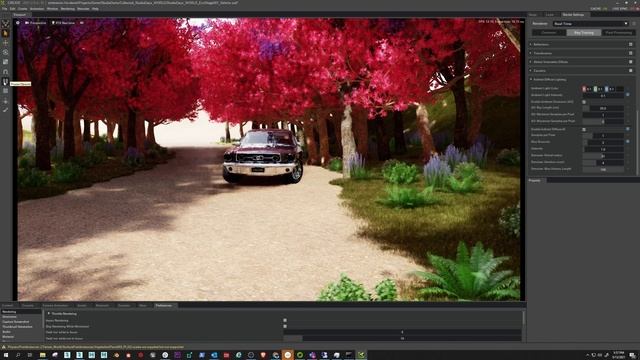Toggle the Caustics section checkbox
The image size is (640, 360).
[x=631, y=71]
